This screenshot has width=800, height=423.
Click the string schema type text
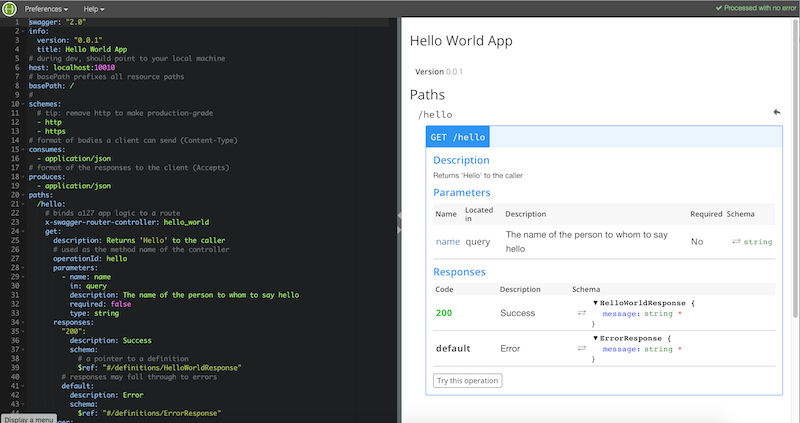[x=758, y=241]
